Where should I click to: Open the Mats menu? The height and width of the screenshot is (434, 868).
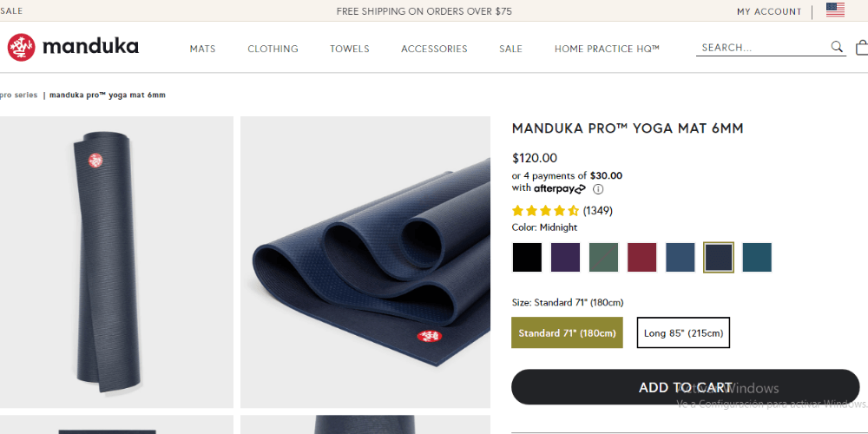(x=202, y=49)
